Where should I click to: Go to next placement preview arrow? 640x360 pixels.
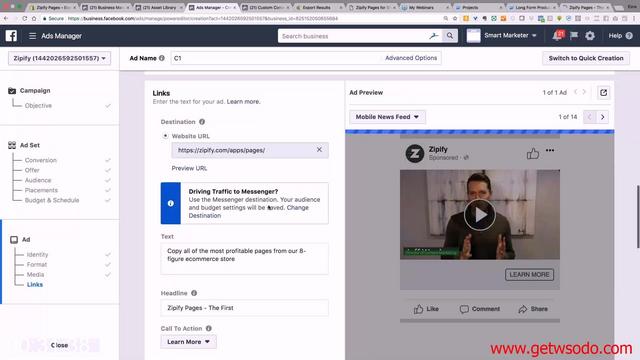[x=602, y=117]
